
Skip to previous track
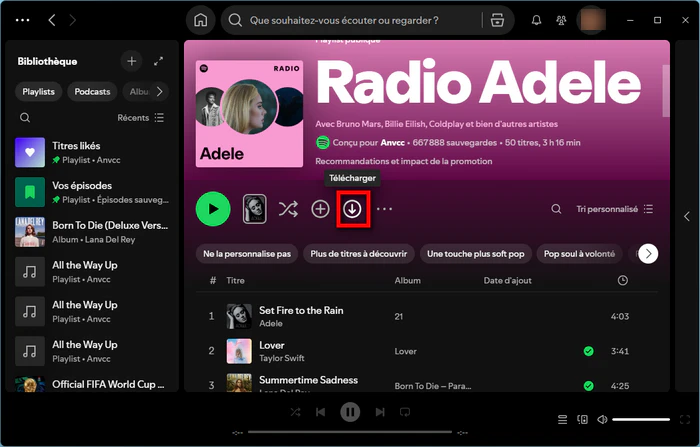coord(321,412)
